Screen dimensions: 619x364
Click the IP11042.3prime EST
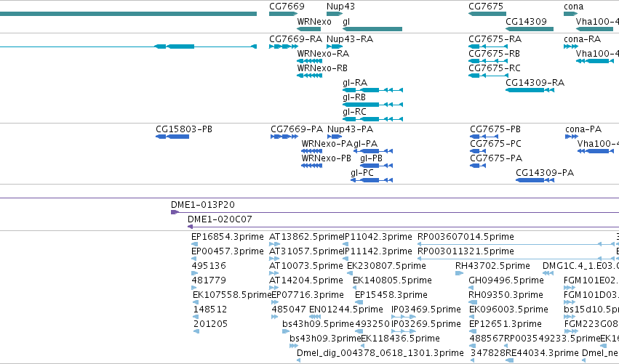(x=346, y=244)
